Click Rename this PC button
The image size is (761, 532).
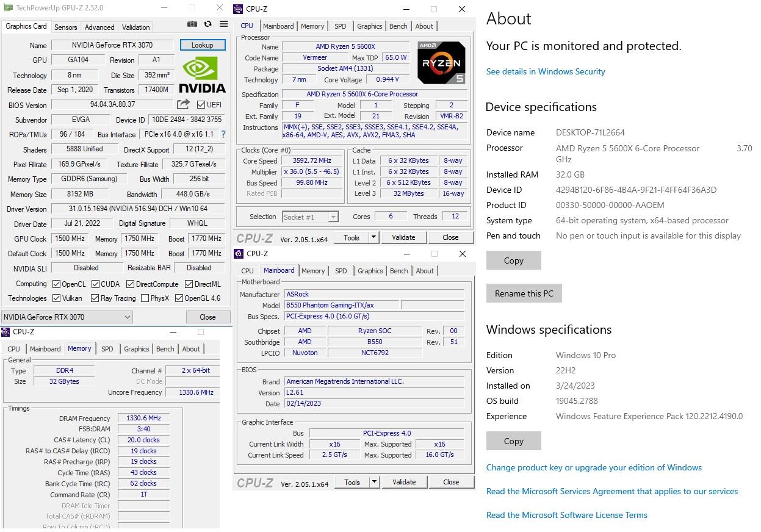click(x=524, y=293)
